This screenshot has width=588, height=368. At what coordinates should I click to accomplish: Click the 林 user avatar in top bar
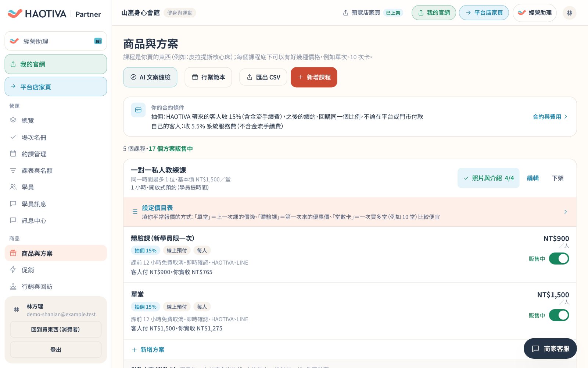[569, 13]
